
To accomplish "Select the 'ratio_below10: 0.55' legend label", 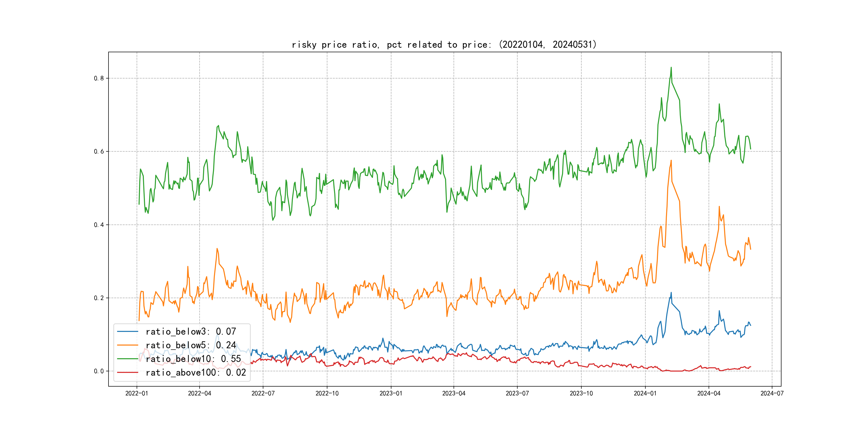I will pyautogui.click(x=193, y=359).
